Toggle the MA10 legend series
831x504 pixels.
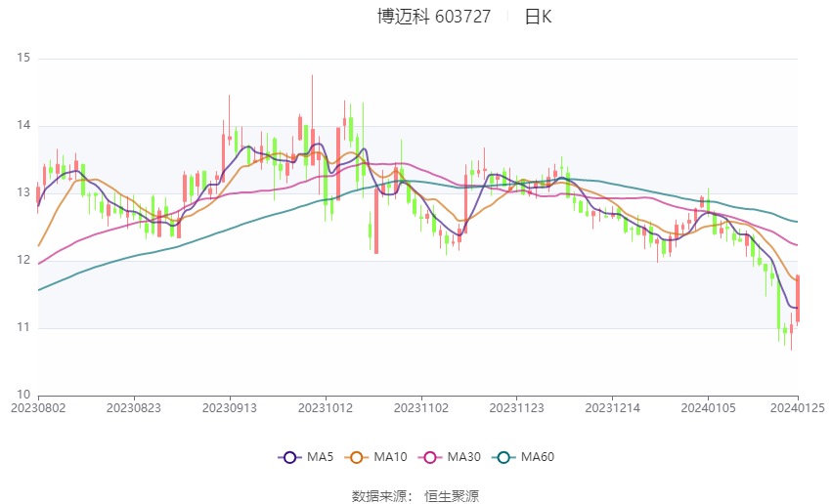pos(376,457)
